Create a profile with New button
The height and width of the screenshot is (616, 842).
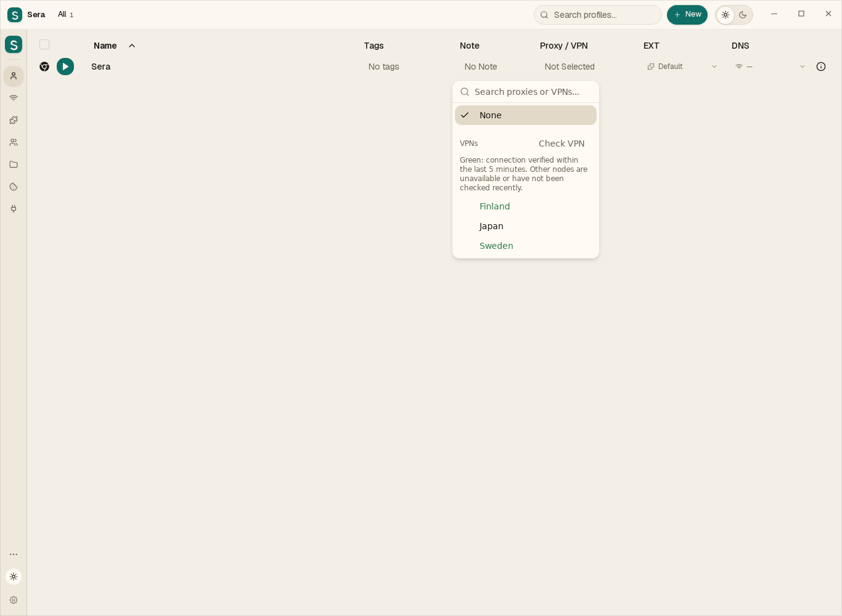pyautogui.click(x=687, y=15)
